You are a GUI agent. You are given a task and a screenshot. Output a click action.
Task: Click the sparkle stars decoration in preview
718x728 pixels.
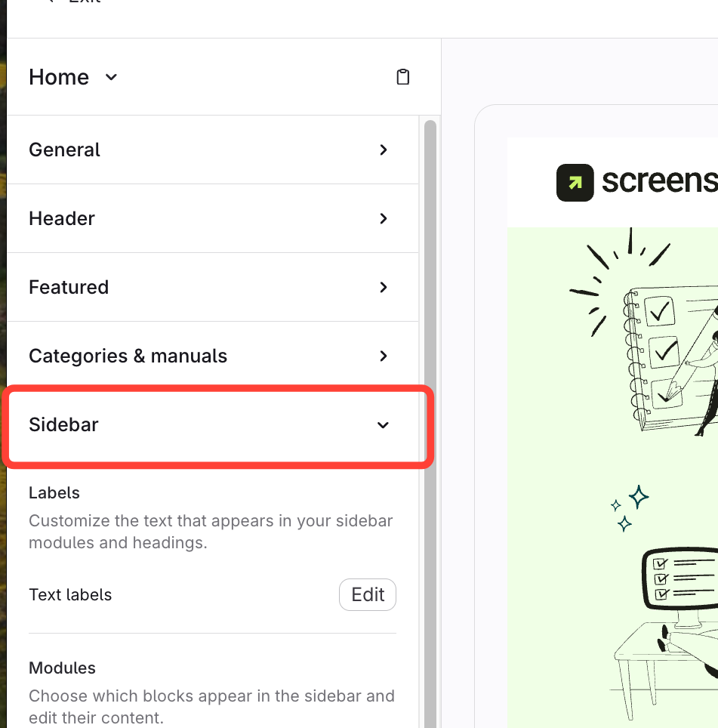[x=630, y=508]
